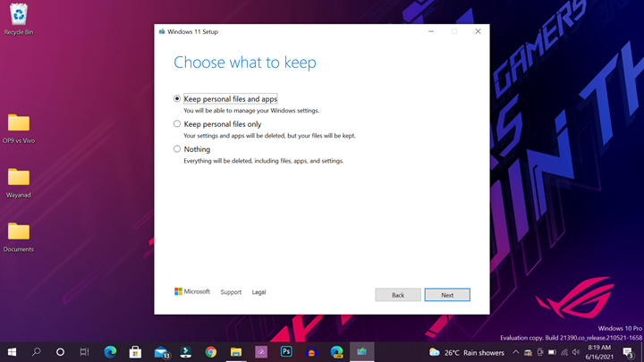Image resolution: width=644 pixels, height=362 pixels.
Task: Select the Wayanad desktop folder
Action: pos(19,183)
